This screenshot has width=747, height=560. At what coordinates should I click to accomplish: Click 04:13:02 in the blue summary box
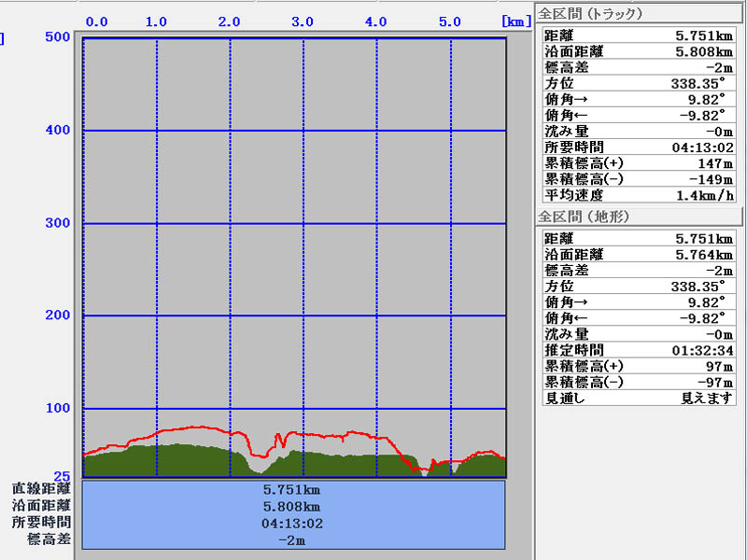click(x=293, y=524)
